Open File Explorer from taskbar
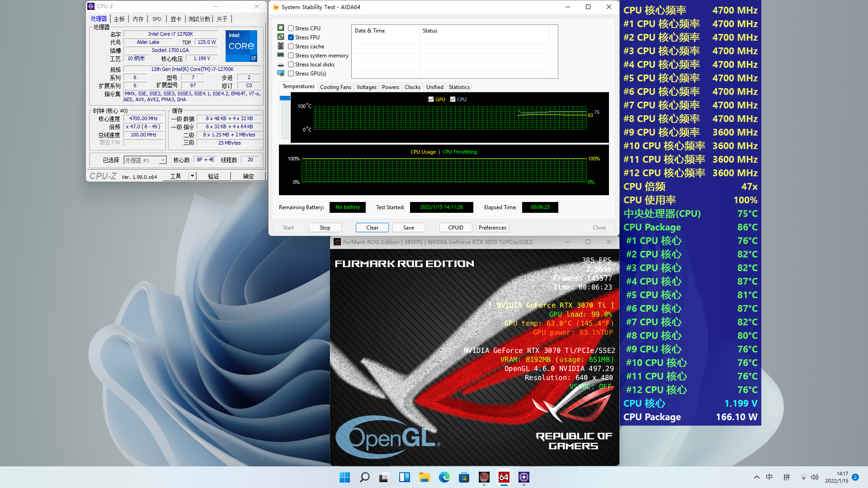Screen dimensions: 868x488 coord(424,477)
